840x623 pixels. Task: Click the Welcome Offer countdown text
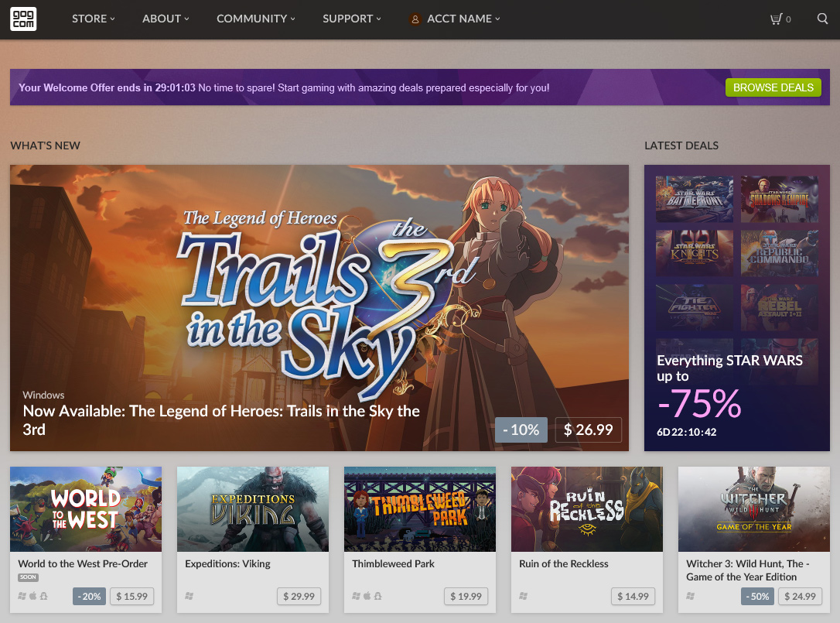coord(108,87)
